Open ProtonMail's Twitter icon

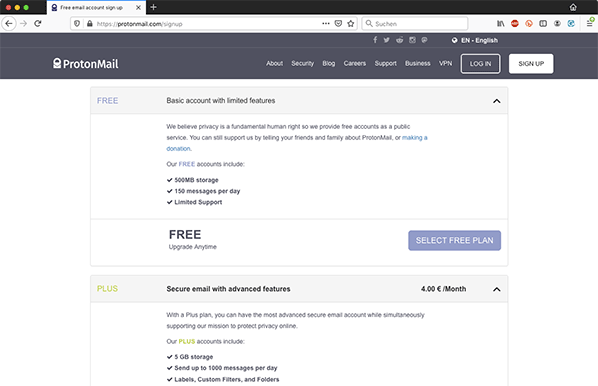coord(387,40)
